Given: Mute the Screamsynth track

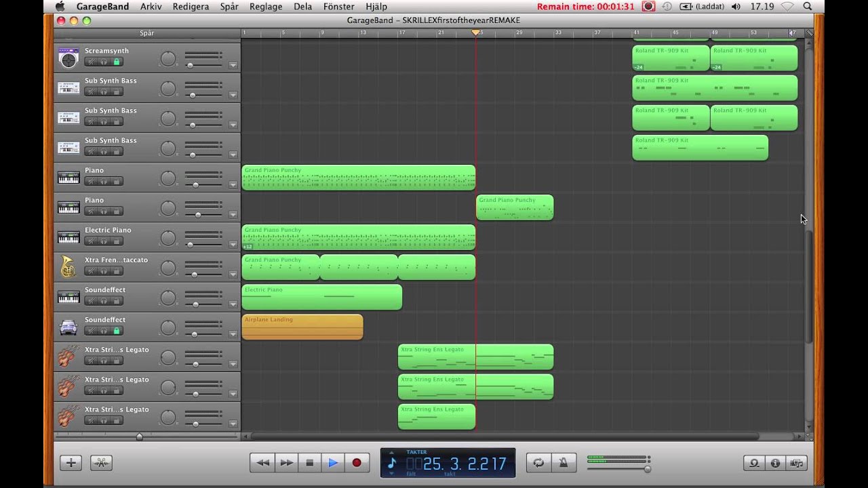Looking at the screenshot, I should coord(90,62).
